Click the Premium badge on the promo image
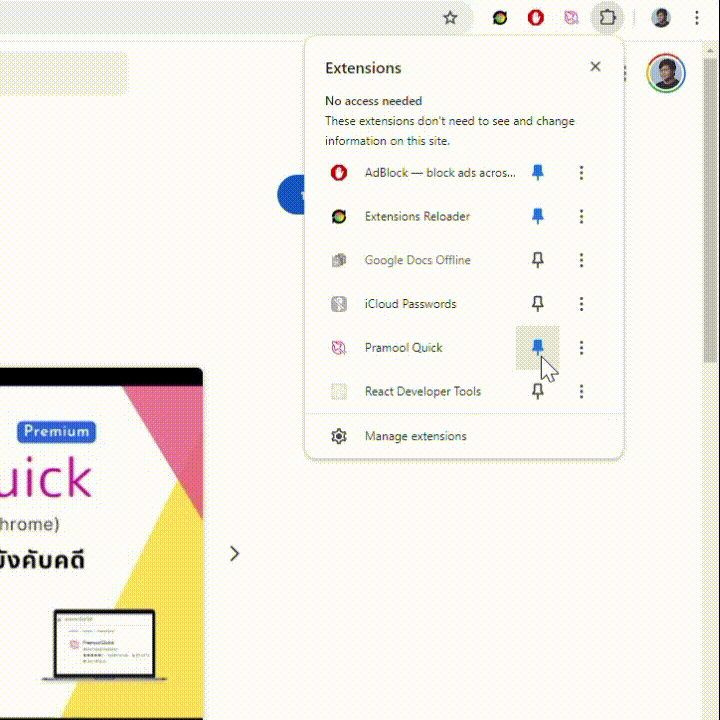 [x=56, y=432]
